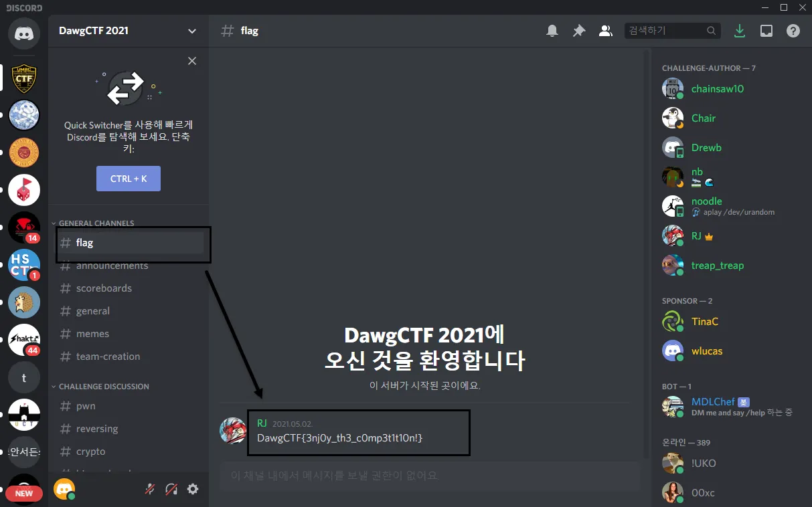This screenshot has height=507, width=812.
Task: Open the hakt server with 44 badge
Action: click(24, 340)
